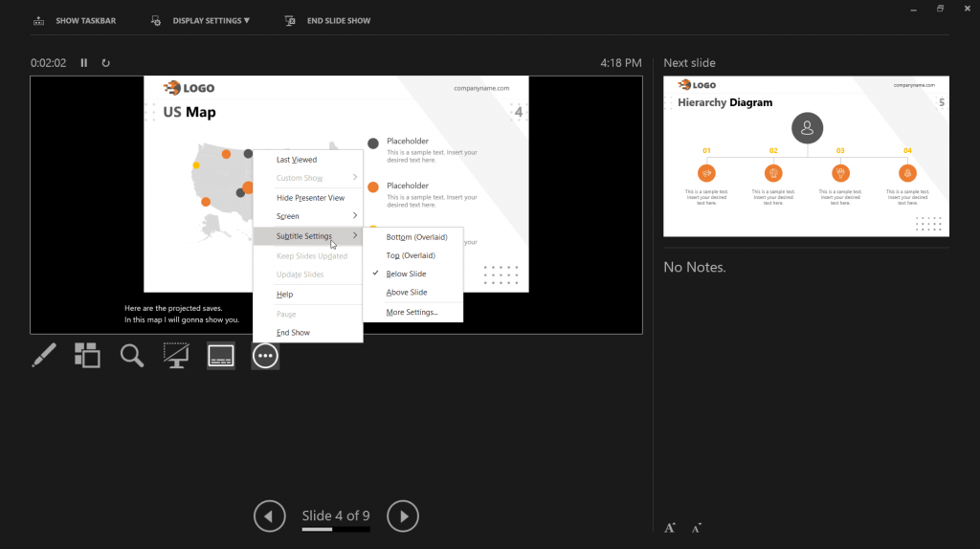
Task: Open more slide show options ellipsis
Action: [265, 356]
